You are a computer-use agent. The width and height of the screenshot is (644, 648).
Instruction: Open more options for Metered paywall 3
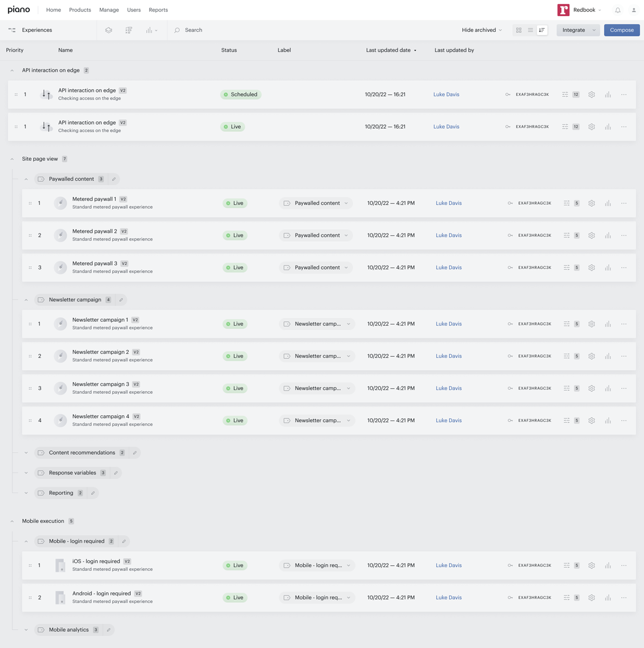point(624,268)
